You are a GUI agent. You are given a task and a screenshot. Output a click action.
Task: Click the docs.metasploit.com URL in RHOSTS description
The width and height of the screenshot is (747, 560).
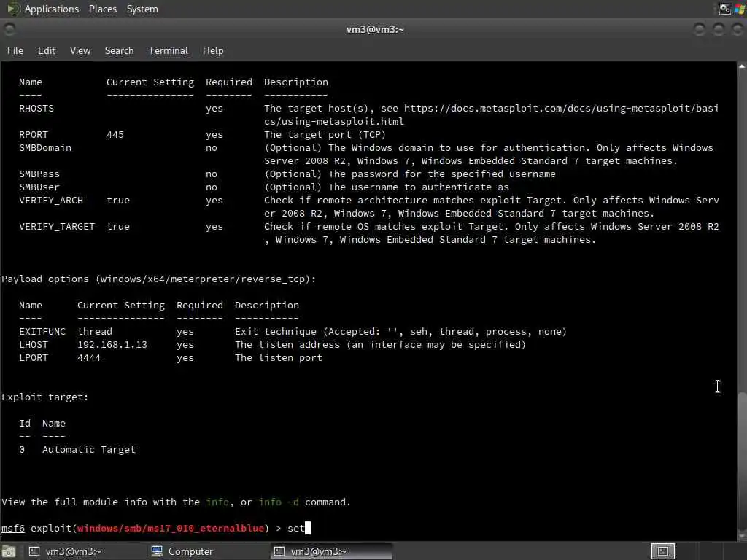pyautogui.click(x=492, y=114)
